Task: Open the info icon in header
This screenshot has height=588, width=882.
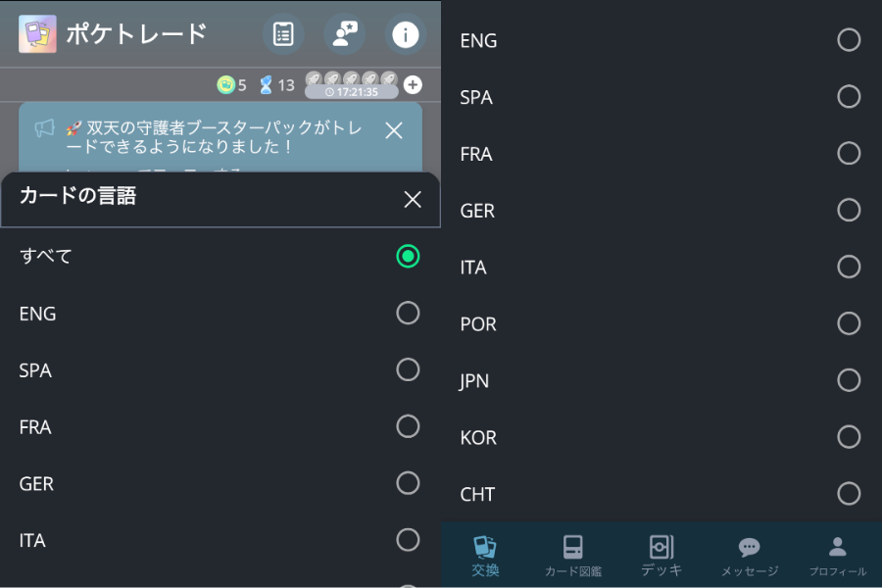Action: coord(405,34)
